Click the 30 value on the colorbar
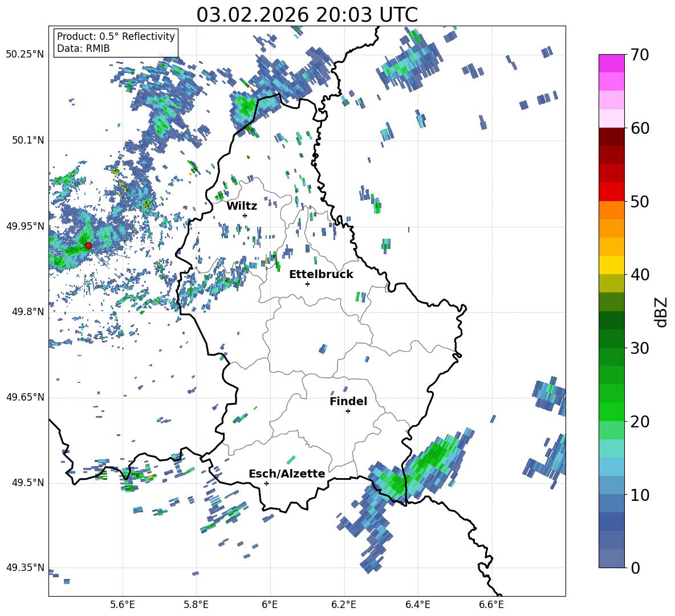The width and height of the screenshot is (675, 616). click(x=640, y=348)
